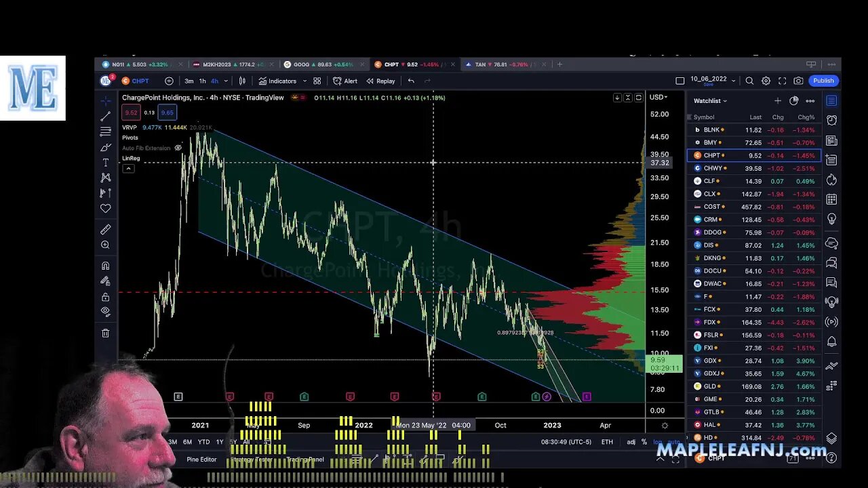868x488 pixels.
Task: Start bar Replay mode
Action: tap(380, 81)
